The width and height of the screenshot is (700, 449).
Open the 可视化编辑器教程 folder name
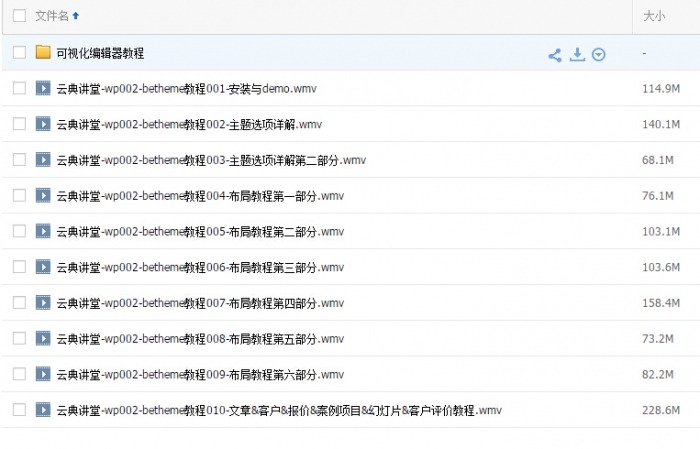pyautogui.click(x=100, y=53)
